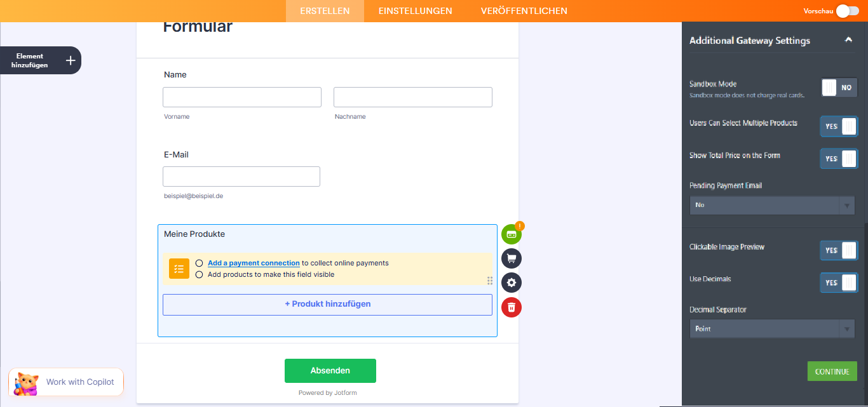This screenshot has width=868, height=407.
Task: Delete the product field via the trash icon
Action: tap(512, 307)
